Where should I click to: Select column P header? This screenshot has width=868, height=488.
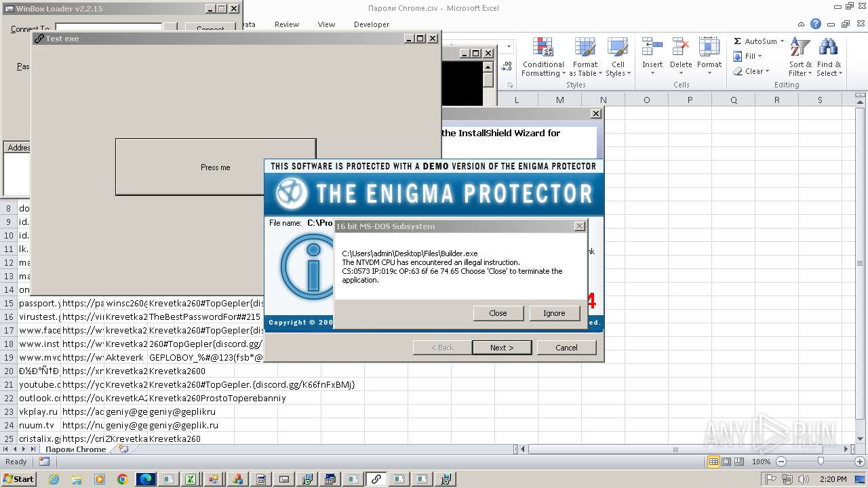(x=690, y=100)
